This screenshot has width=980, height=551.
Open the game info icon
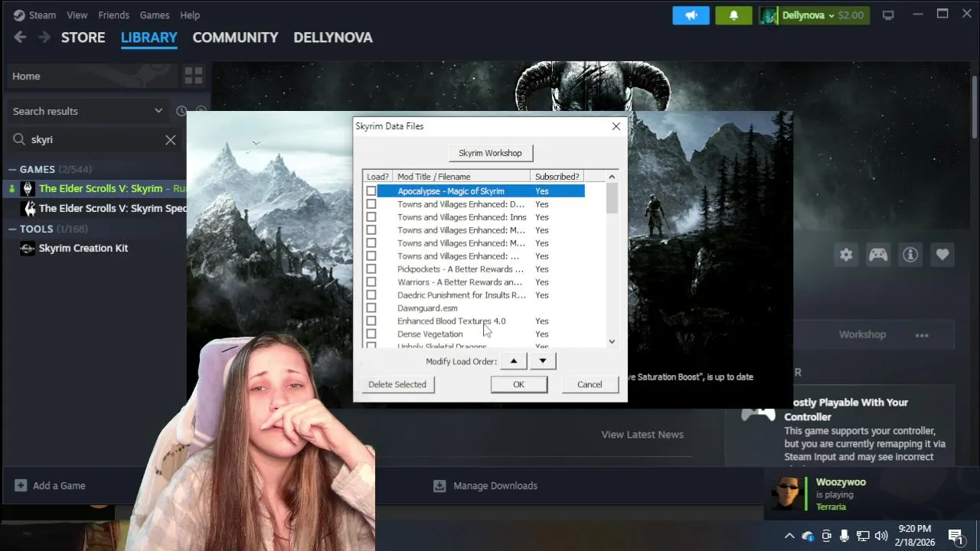(910, 255)
